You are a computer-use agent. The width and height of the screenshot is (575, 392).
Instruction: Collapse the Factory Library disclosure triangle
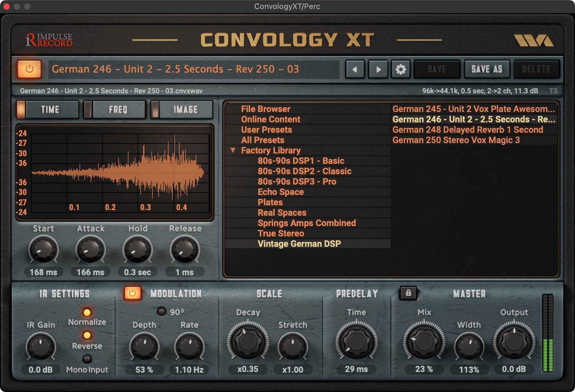tap(234, 150)
